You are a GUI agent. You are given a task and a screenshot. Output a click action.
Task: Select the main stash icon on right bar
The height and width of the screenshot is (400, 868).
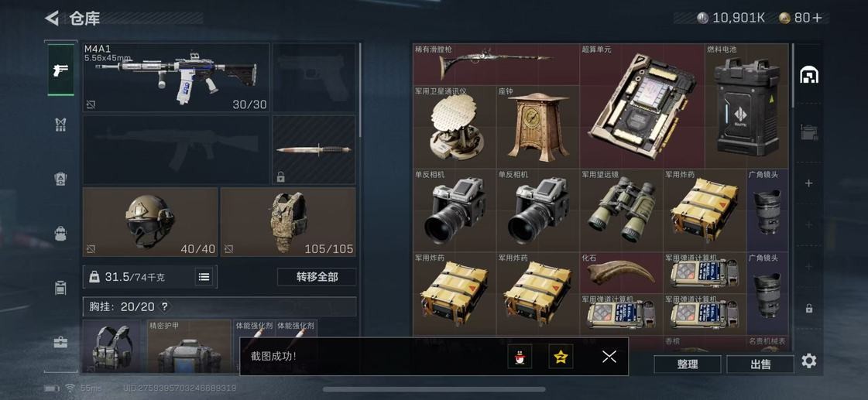(x=809, y=75)
